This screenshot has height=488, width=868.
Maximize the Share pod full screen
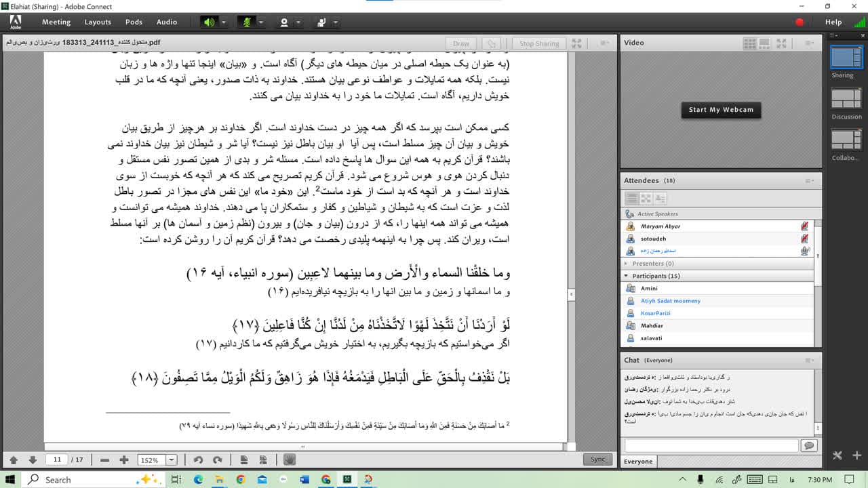tap(577, 43)
